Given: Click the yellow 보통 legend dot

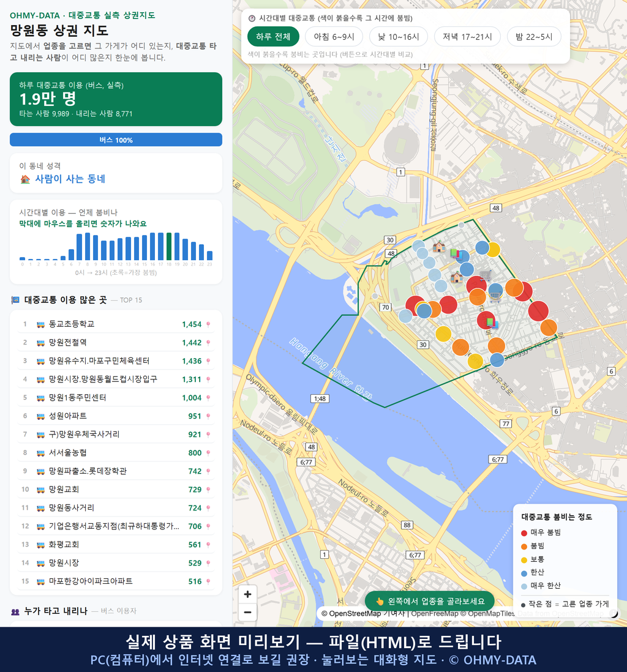Looking at the screenshot, I should coord(524,560).
